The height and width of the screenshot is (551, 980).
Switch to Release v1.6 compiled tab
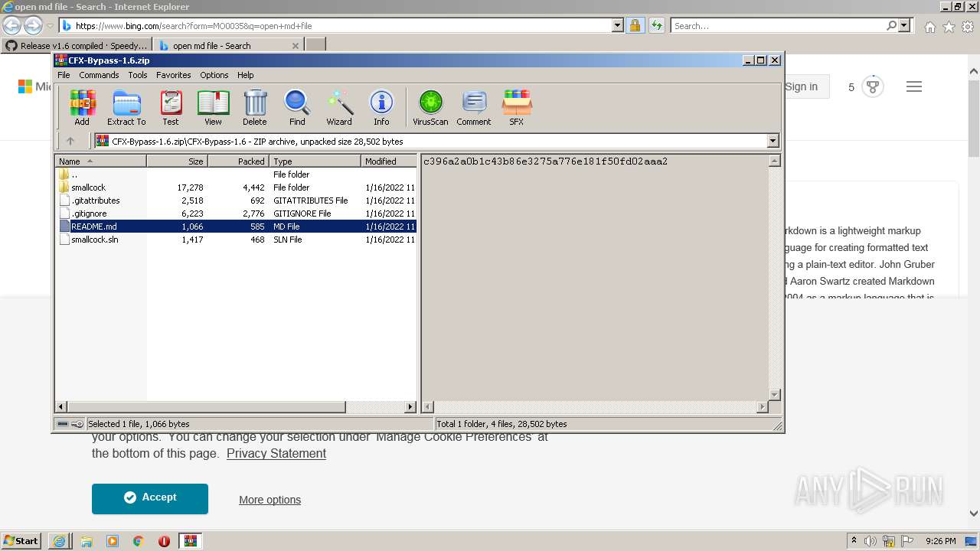pos(77,45)
